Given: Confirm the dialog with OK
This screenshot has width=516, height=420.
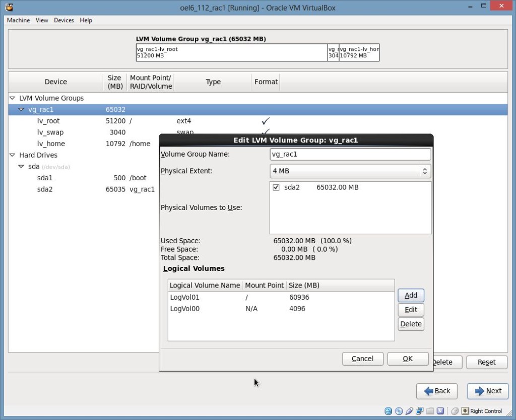Looking at the screenshot, I should [408, 359].
